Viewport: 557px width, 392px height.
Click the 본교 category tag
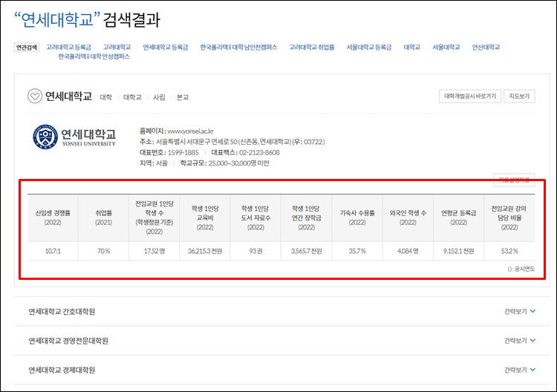183,97
